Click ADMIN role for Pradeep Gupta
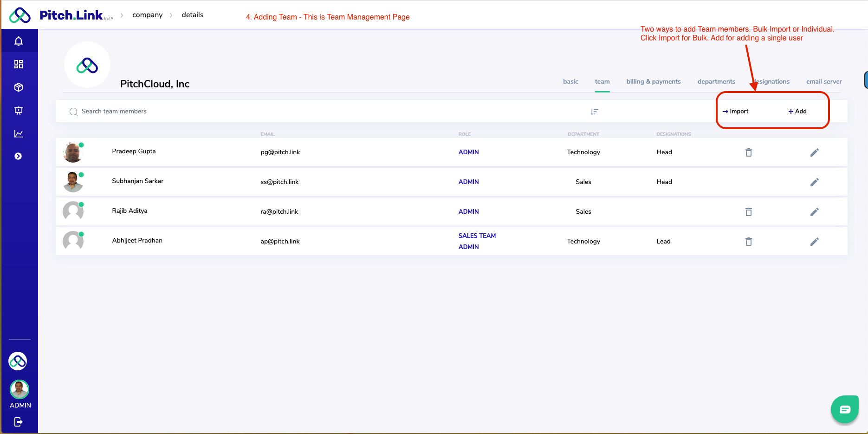The height and width of the screenshot is (434, 868). (468, 152)
